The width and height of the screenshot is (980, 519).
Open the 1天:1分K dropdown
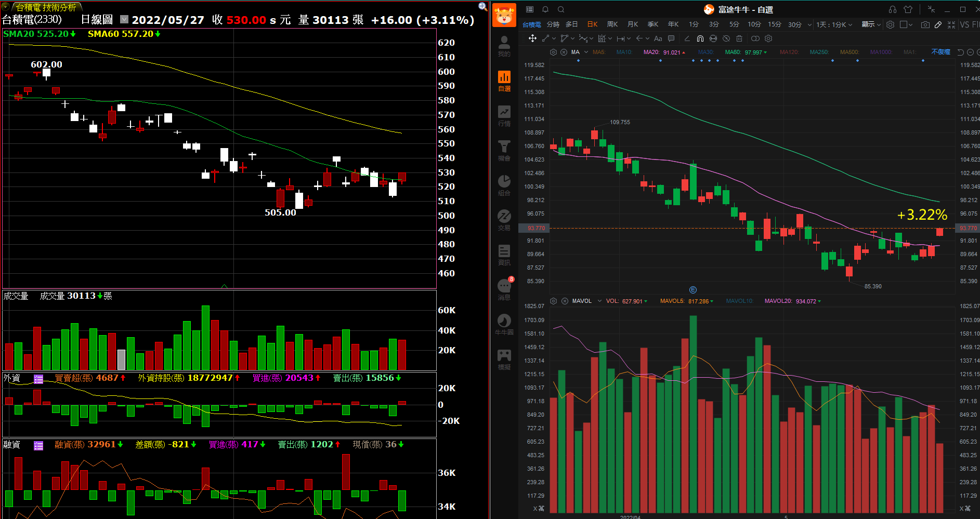(834, 24)
